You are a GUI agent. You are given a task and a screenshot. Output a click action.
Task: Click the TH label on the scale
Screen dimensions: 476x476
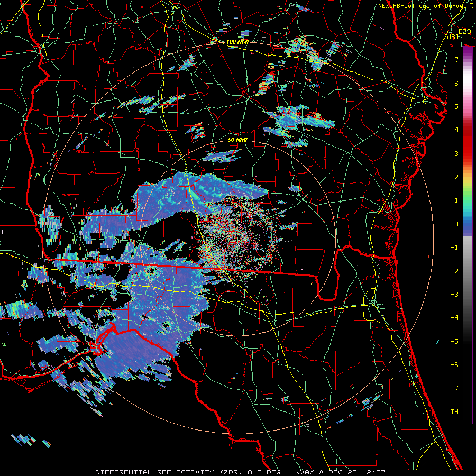pos(454,411)
